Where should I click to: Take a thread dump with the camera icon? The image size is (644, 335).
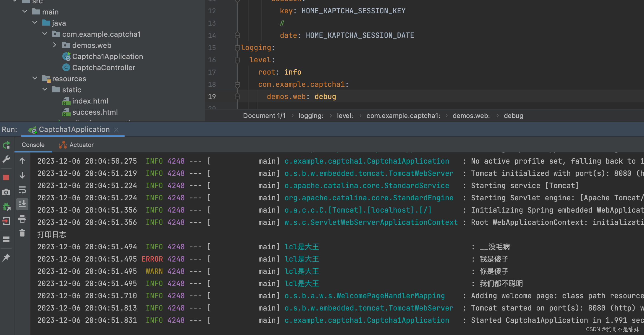click(x=6, y=192)
